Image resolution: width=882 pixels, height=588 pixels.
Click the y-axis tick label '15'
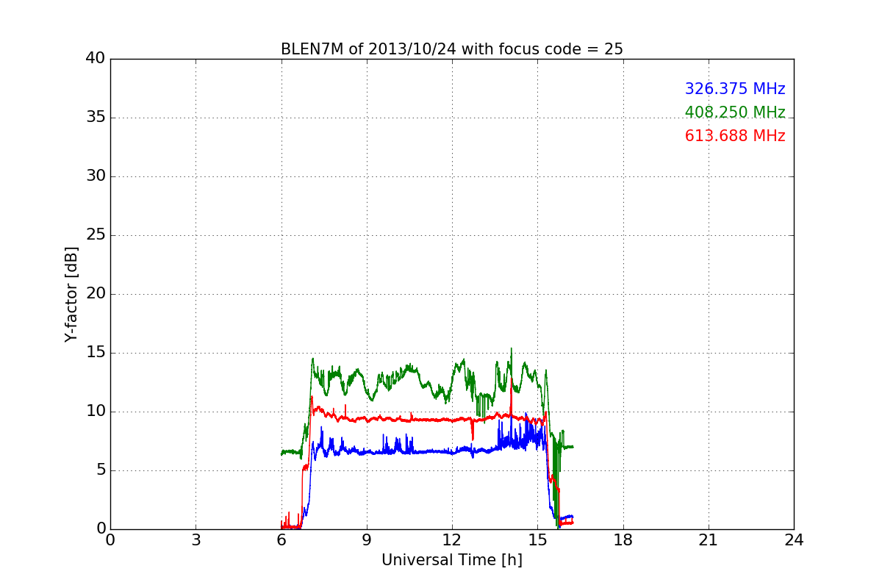coord(96,353)
